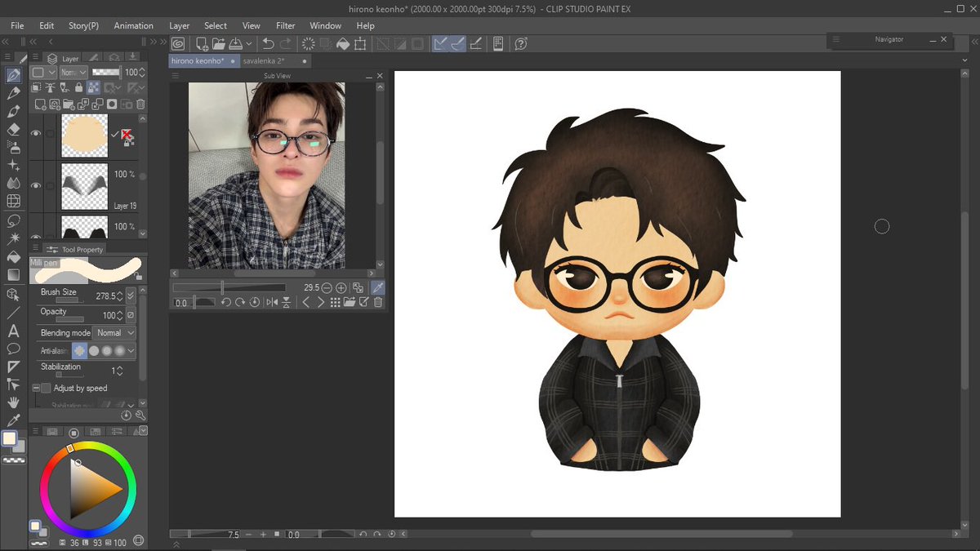Select the Balloon tool
Screen dimensions: 980x551
[x=13, y=349]
